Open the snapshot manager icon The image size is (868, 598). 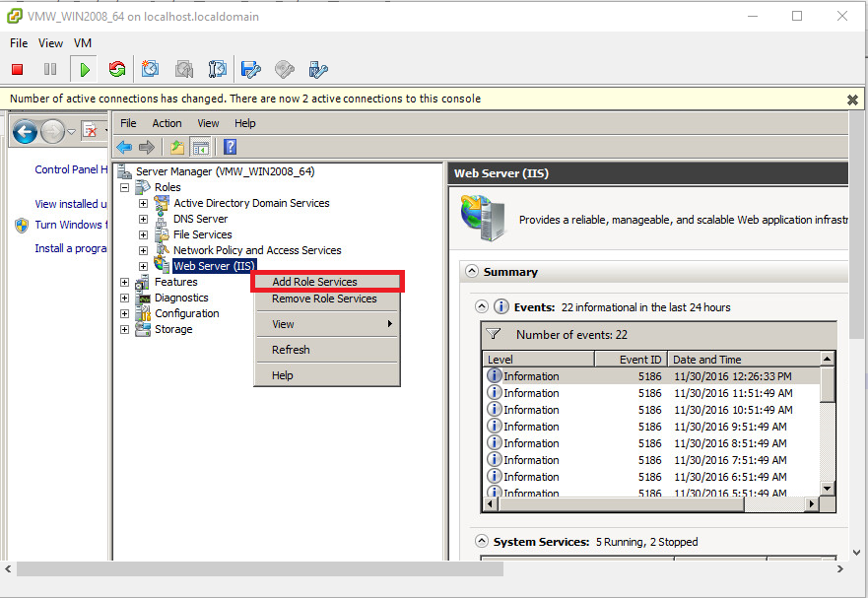[x=218, y=69]
